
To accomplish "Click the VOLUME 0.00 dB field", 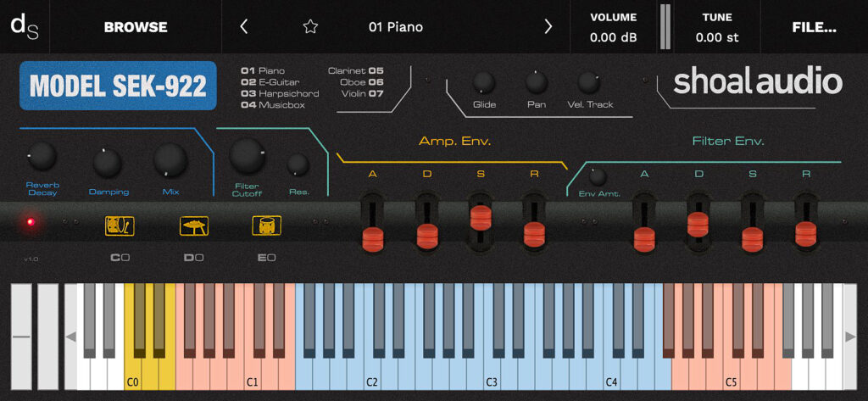I will pos(614,27).
